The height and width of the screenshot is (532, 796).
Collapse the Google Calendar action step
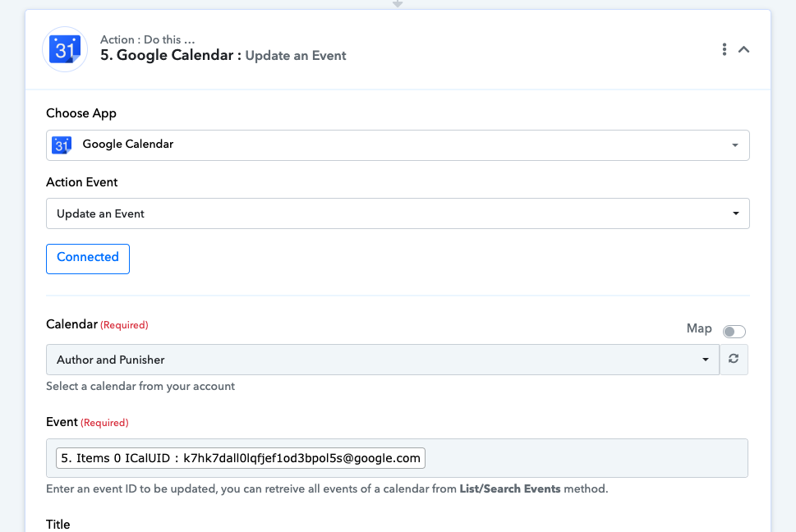coord(743,49)
